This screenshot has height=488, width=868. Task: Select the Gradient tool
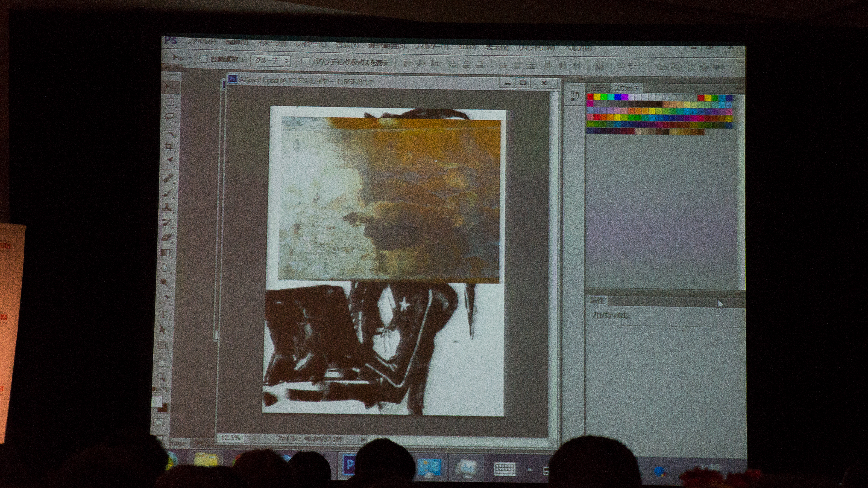166,253
